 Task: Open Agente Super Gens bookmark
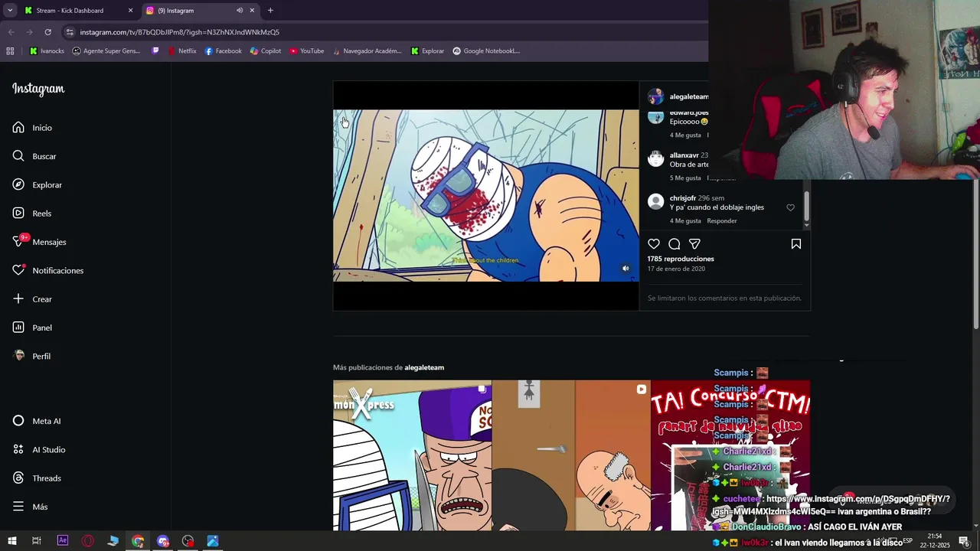click(106, 51)
